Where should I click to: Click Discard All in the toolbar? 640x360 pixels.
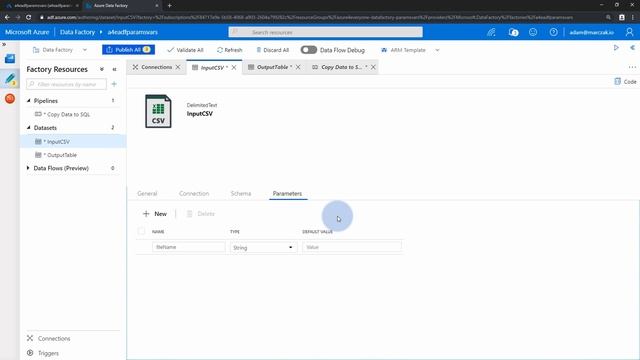point(272,50)
